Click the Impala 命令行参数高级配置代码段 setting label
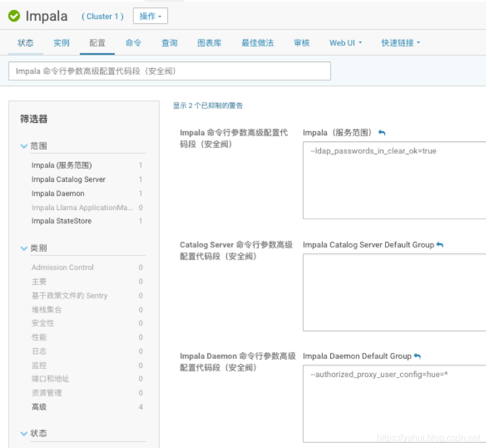 pos(233,138)
